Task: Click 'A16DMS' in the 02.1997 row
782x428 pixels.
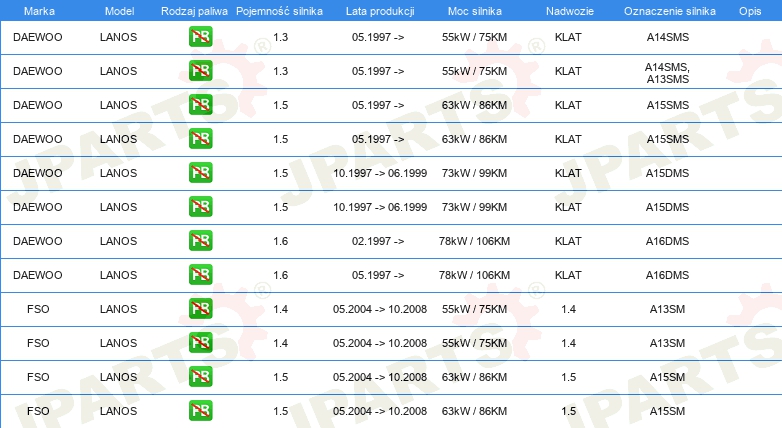Action: coord(667,241)
